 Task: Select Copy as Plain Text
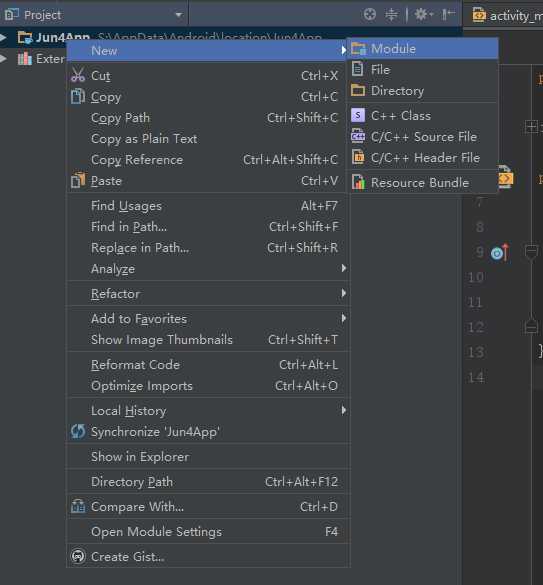coord(207,138)
